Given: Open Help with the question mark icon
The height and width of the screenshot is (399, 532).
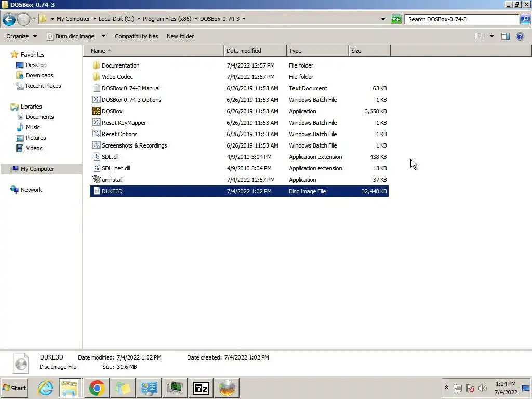Looking at the screenshot, I should point(520,36).
